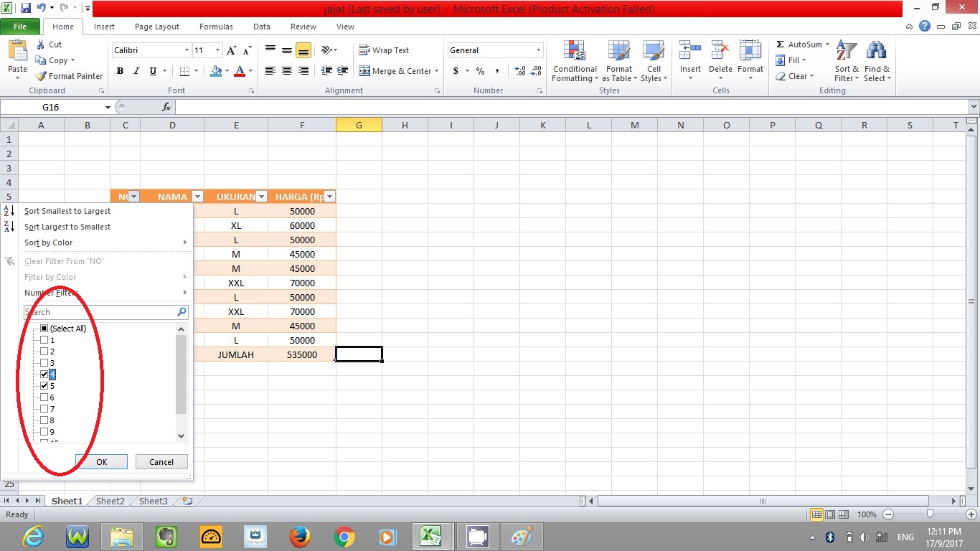Switch to the Page Layout ribbon tab
The image size is (980, 551).
[156, 27]
